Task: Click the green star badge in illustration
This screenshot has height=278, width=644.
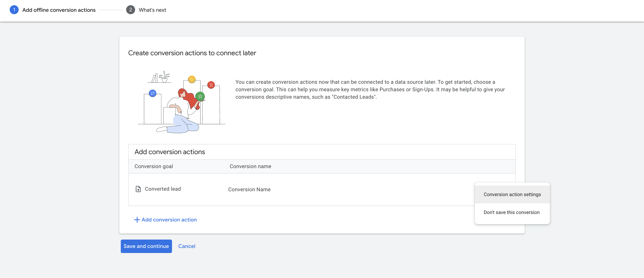Action: tap(200, 96)
